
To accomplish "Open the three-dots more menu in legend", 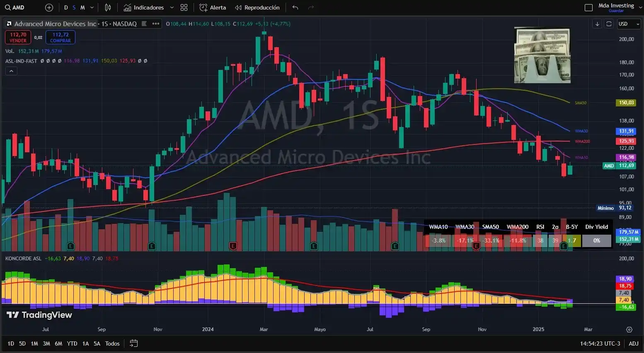I will point(156,24).
